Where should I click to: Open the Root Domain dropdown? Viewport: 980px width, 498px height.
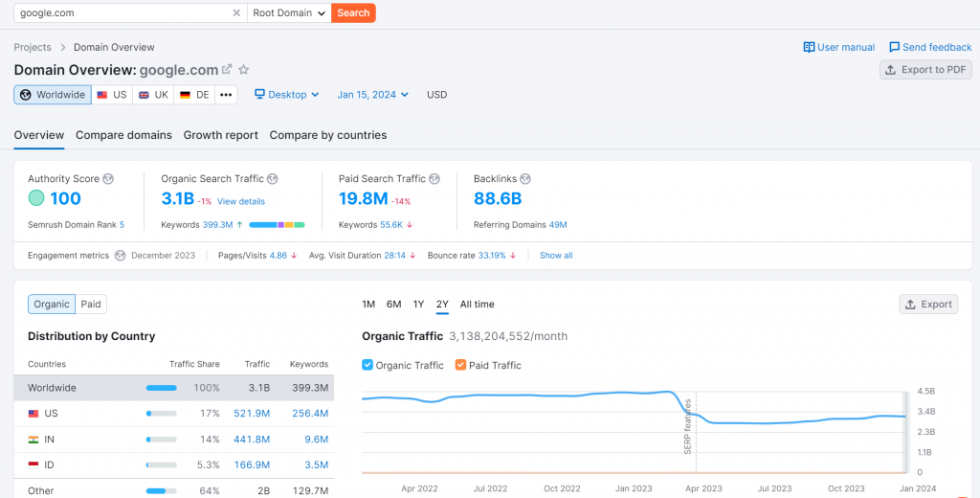point(289,12)
